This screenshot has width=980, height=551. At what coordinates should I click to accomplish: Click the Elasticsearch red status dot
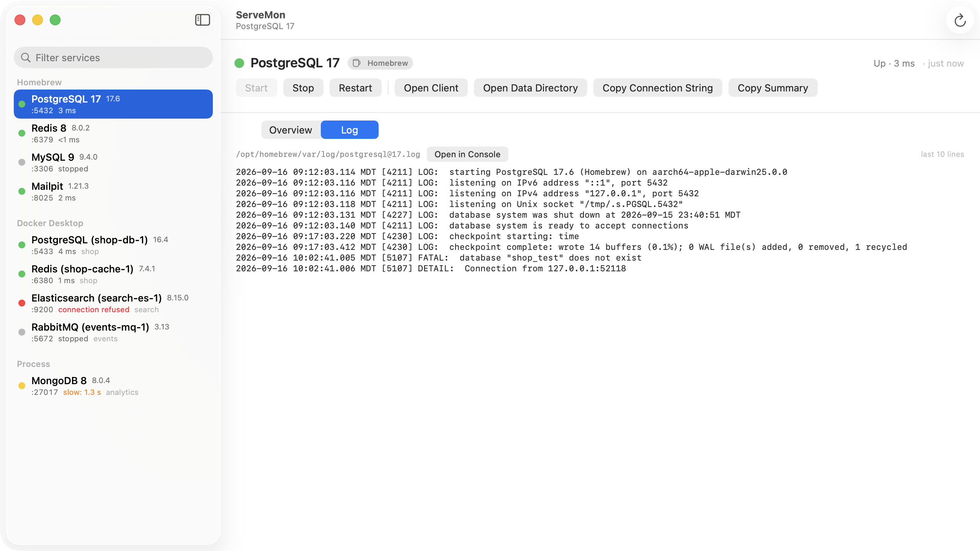click(x=22, y=303)
